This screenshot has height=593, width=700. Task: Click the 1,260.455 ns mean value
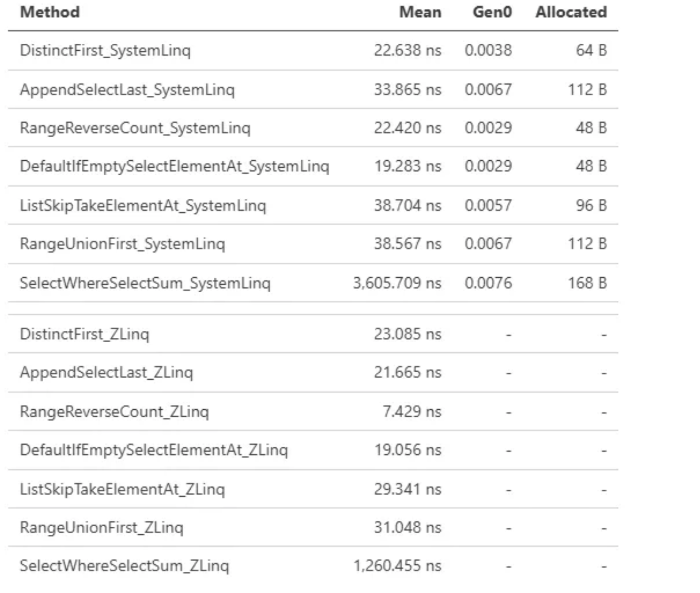[x=397, y=566]
